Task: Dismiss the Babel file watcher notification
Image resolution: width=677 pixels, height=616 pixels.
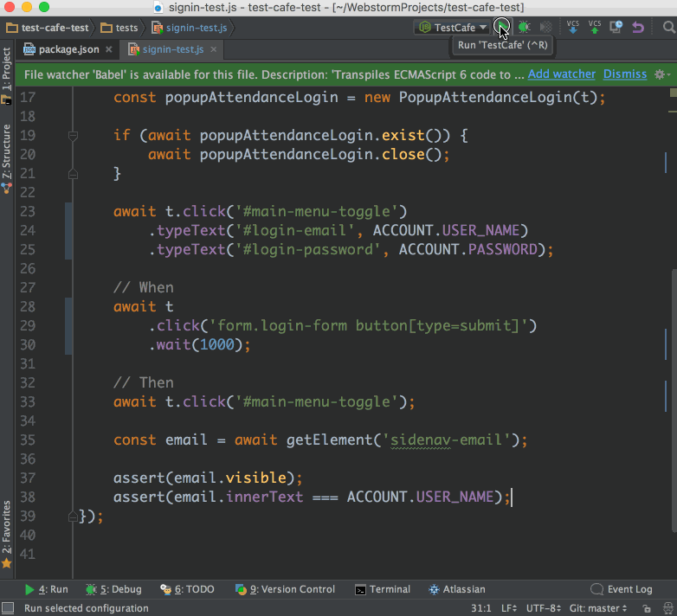Action: click(x=624, y=74)
